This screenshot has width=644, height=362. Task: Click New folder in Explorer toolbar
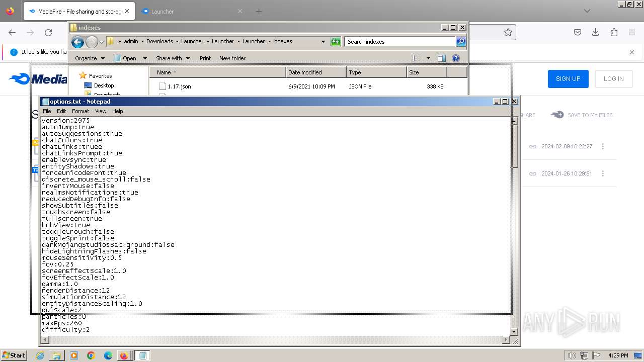point(232,58)
